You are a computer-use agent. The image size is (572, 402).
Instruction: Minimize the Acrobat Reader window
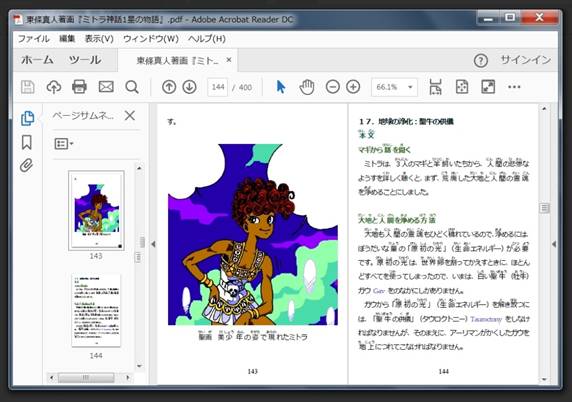click(x=489, y=18)
